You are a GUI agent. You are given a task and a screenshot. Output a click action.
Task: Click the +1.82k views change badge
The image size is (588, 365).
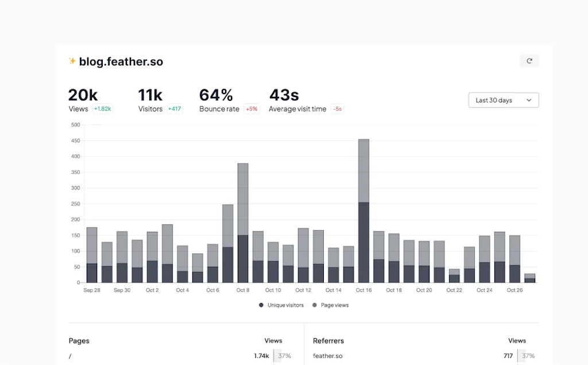pos(103,109)
